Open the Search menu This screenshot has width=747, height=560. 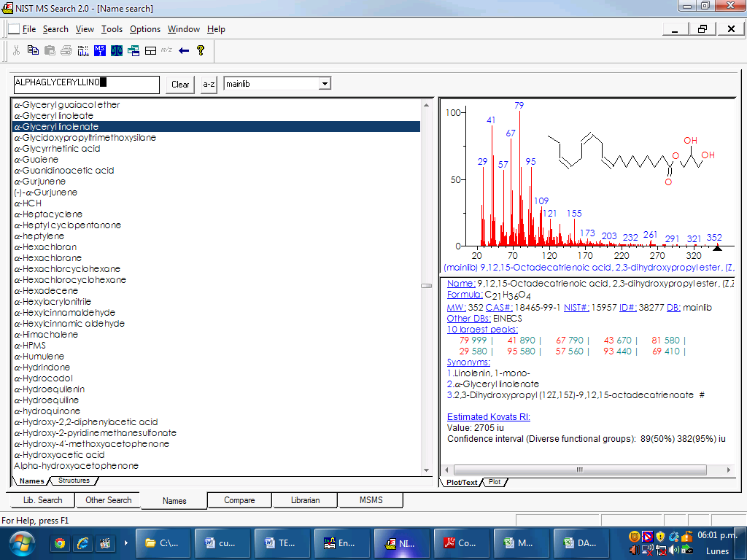(55, 29)
